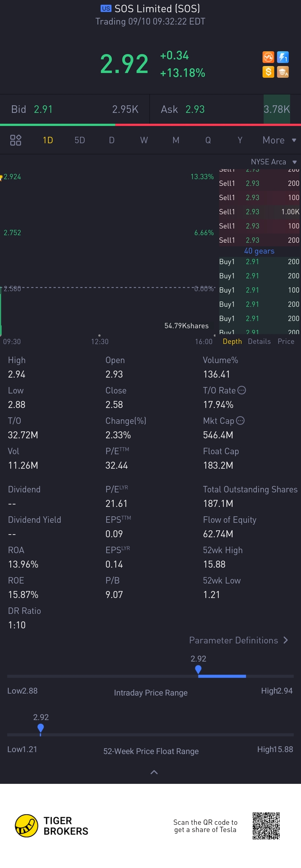
Task: Show the Depth order book tab
Action: pos(232,341)
